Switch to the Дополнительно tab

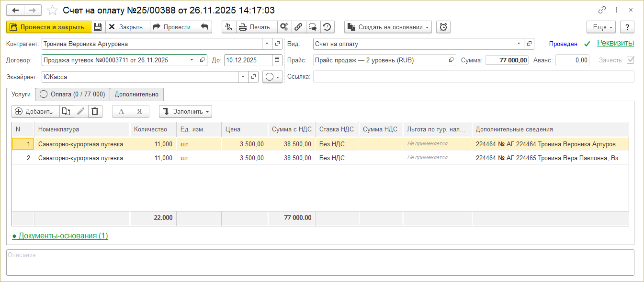point(136,94)
